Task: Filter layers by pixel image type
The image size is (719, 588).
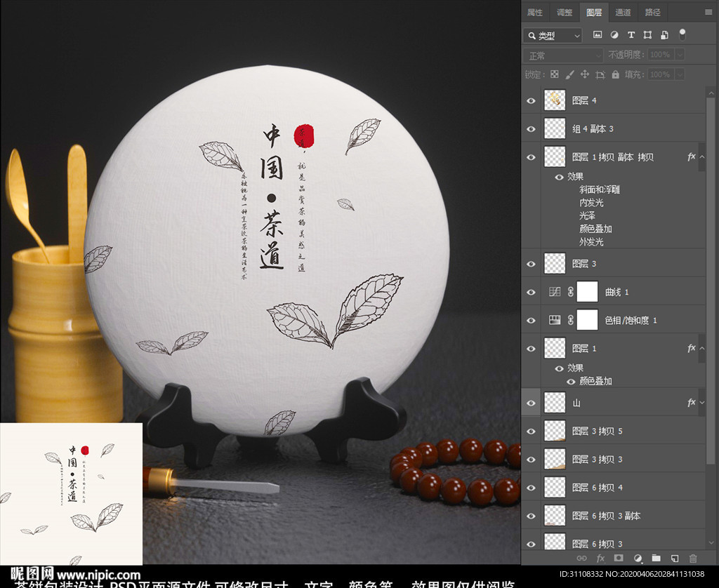Action: (597, 35)
